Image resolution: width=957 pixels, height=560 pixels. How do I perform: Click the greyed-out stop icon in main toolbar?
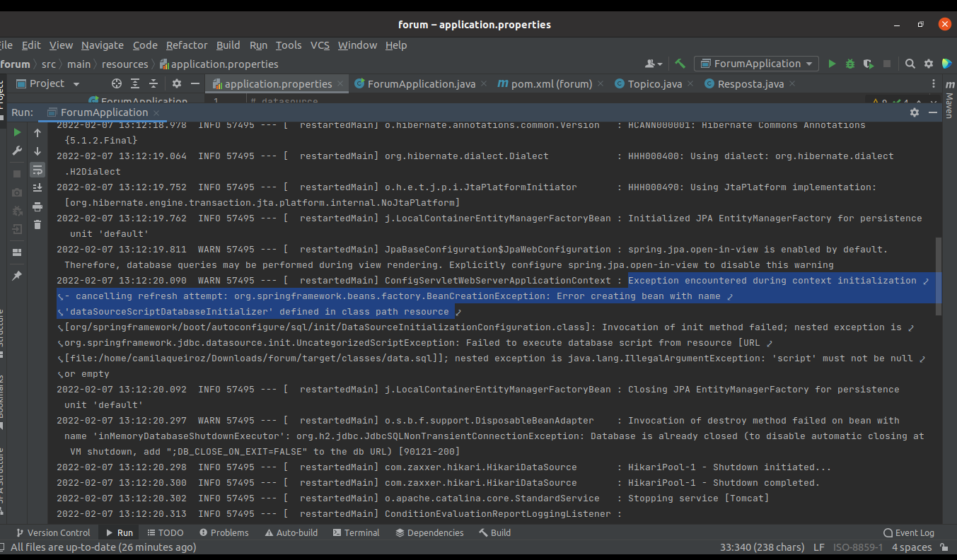click(x=887, y=64)
